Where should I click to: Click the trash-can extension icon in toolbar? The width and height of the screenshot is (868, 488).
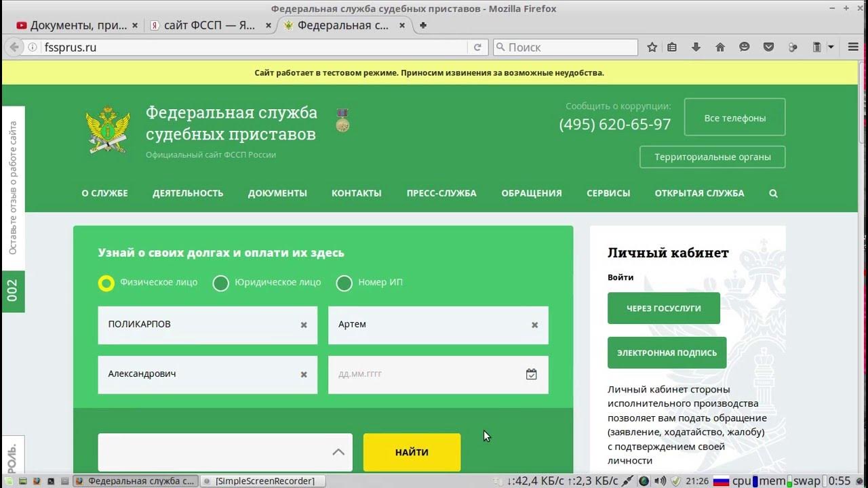(x=817, y=47)
